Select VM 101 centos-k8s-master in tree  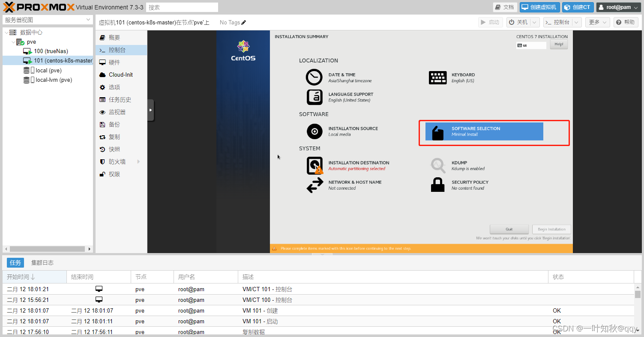(x=48, y=61)
